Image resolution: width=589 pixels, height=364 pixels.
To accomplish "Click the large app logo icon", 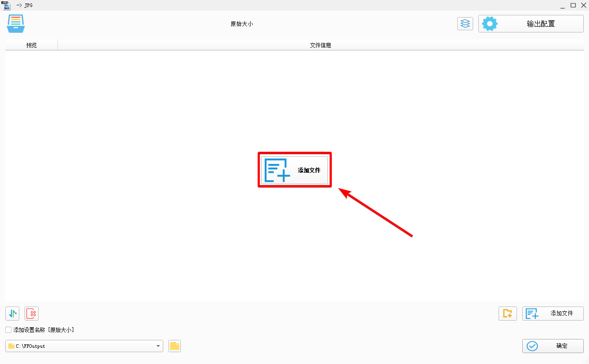I will 16,24.
